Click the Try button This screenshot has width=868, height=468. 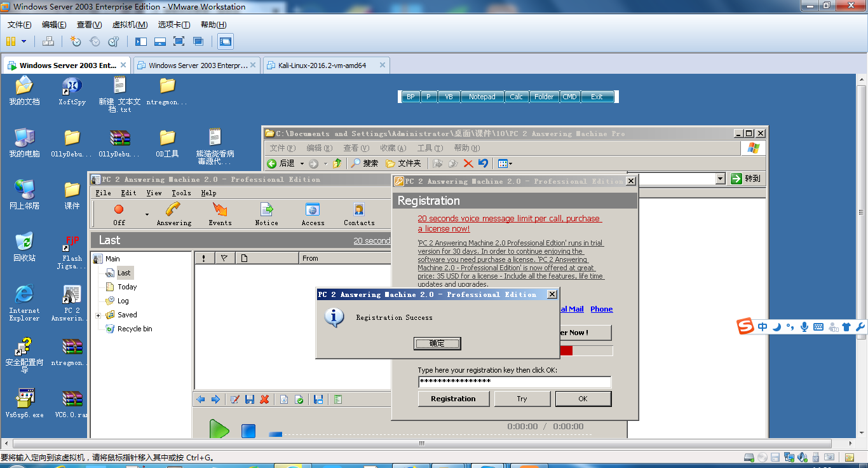pyautogui.click(x=522, y=399)
